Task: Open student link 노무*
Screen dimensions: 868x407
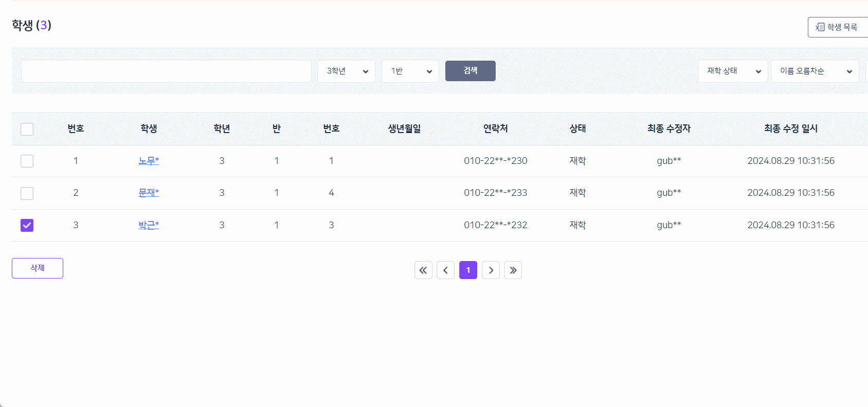Action: pos(149,161)
